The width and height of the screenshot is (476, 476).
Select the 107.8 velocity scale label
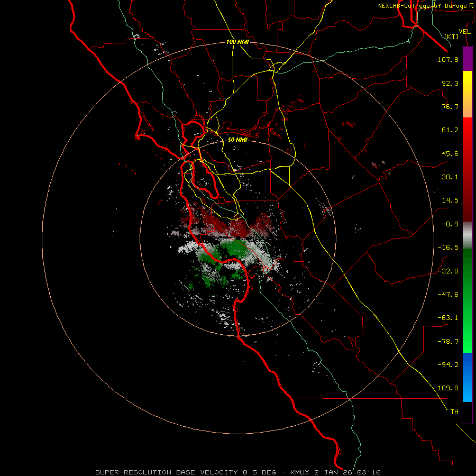448,59
